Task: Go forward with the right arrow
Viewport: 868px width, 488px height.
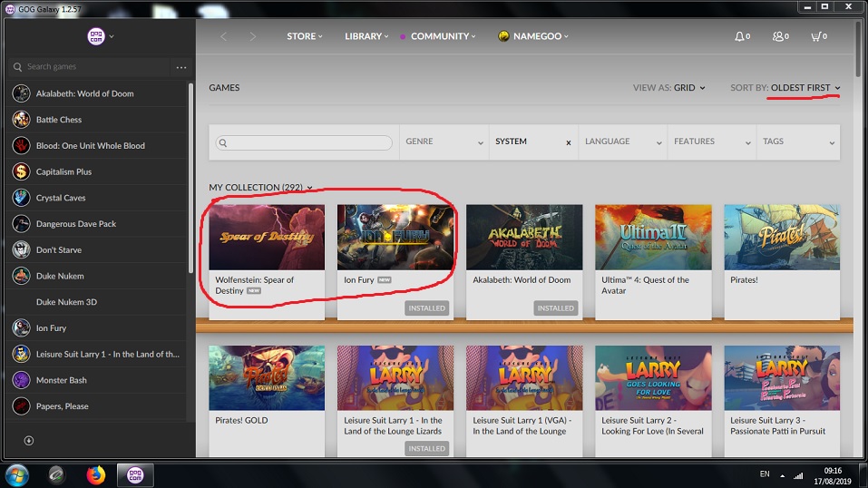Action: click(x=252, y=36)
